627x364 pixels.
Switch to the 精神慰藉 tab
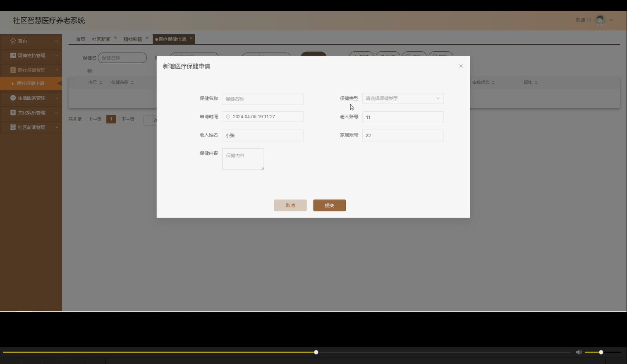[x=133, y=39]
